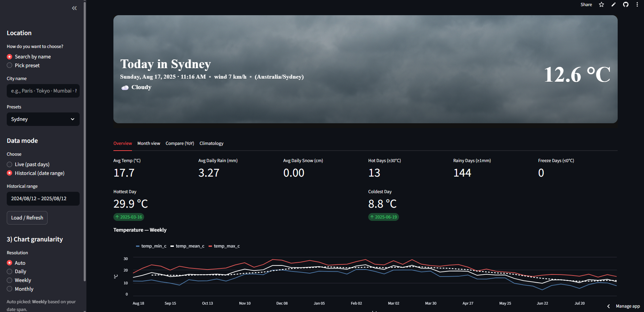View source code via the GitHub icon
644x312 pixels.
click(x=626, y=5)
